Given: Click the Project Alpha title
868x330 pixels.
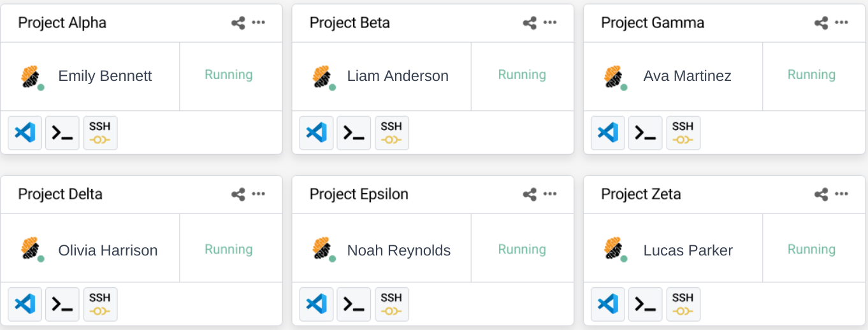Looking at the screenshot, I should tap(62, 23).
